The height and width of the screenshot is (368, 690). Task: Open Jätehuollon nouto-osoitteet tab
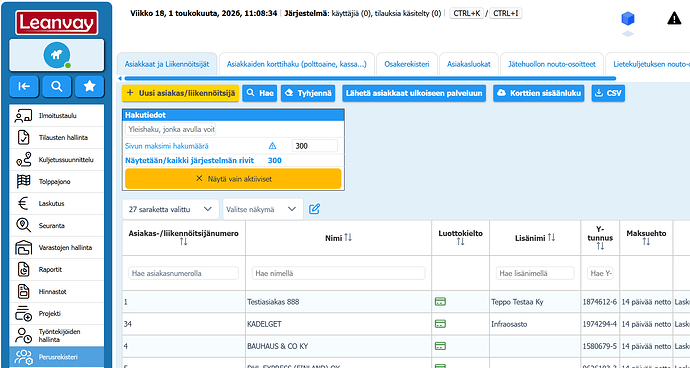click(552, 64)
